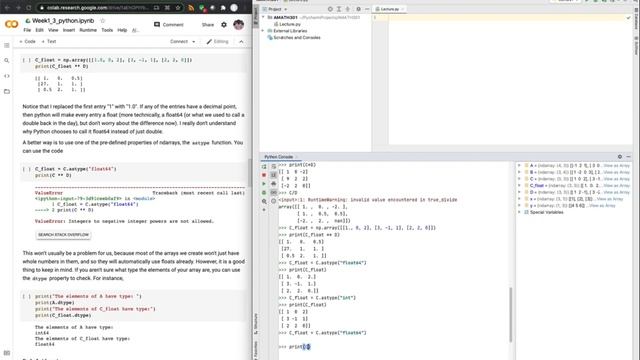Bookmark page with Chrome star icon
Viewport: 640px width, 360px height.
pyautogui.click(x=178, y=8)
